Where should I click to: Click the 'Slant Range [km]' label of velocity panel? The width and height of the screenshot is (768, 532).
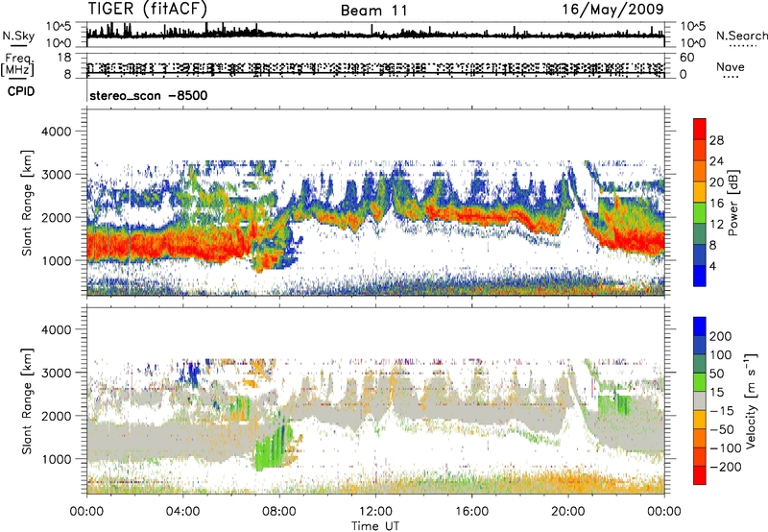tap(27, 401)
